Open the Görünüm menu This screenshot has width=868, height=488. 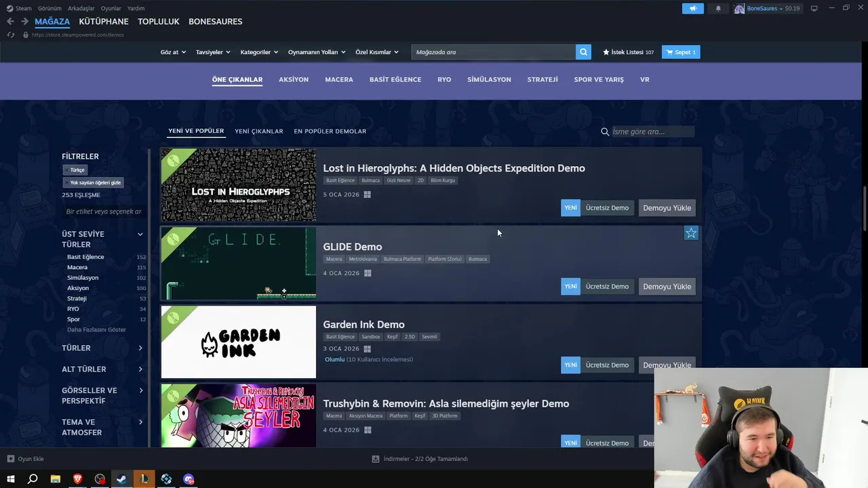click(x=50, y=9)
